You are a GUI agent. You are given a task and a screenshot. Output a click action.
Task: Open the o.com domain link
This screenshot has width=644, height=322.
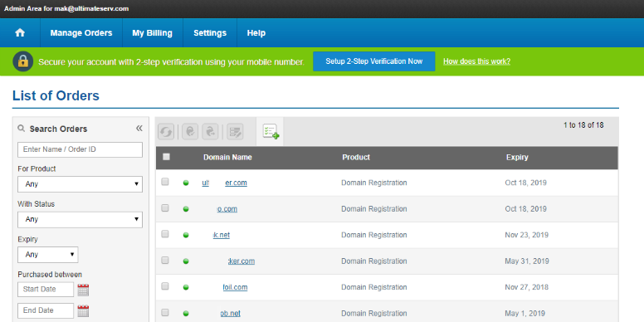coord(227,209)
